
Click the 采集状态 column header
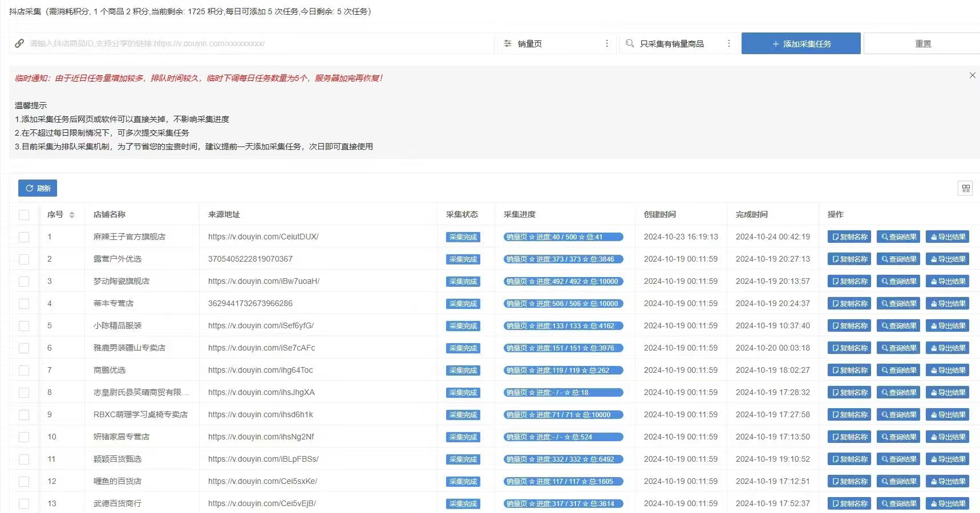pyautogui.click(x=462, y=214)
